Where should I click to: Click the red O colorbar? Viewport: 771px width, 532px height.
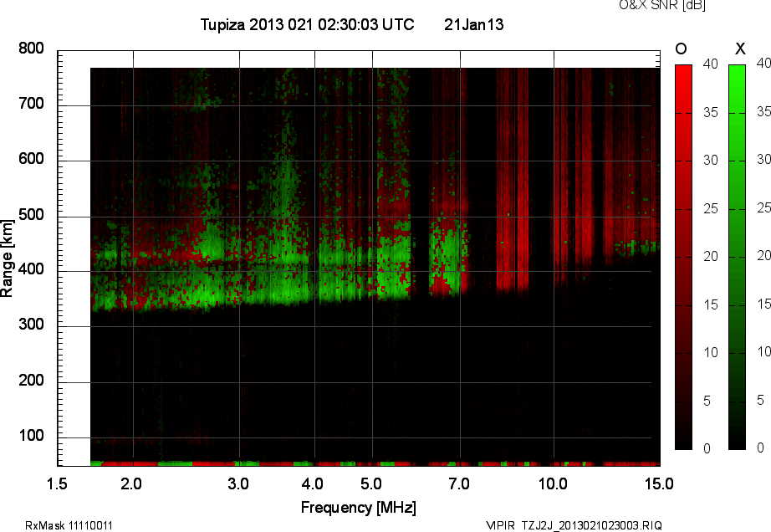click(683, 257)
